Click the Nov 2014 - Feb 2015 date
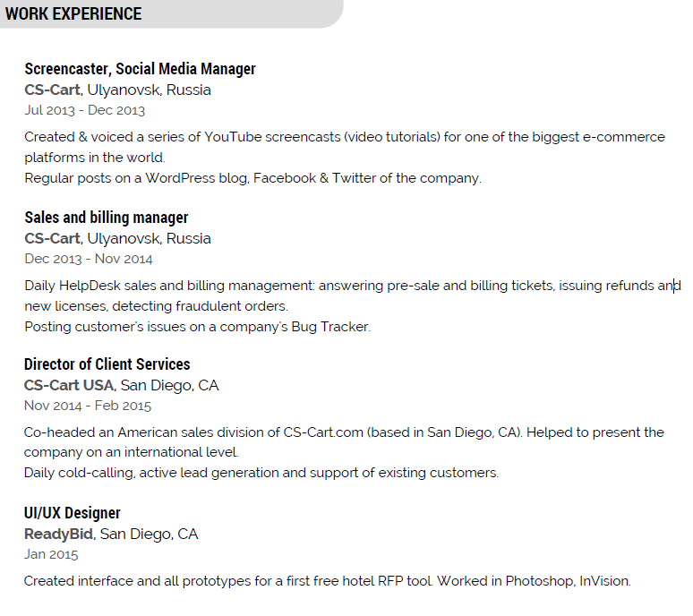 [x=87, y=406]
